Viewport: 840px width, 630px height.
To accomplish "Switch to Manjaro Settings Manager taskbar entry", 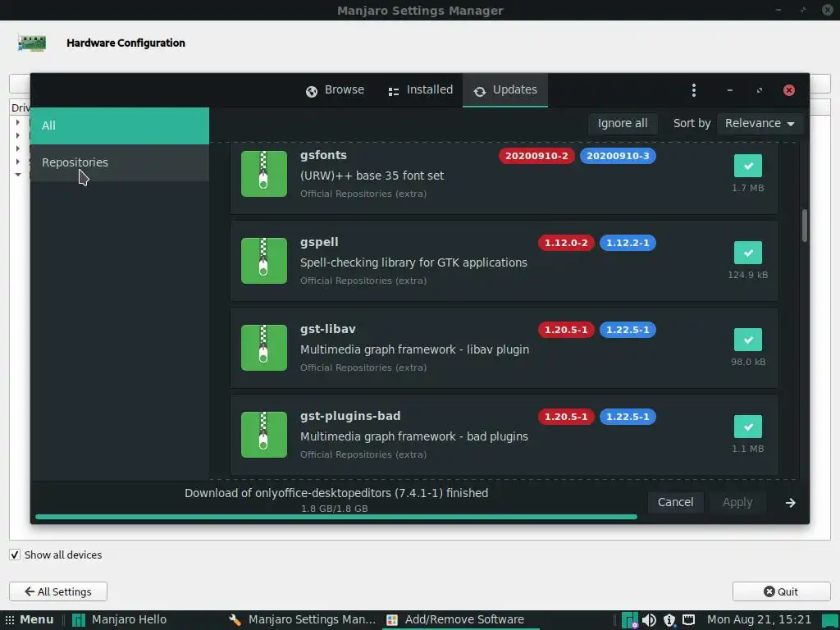I will (x=302, y=620).
